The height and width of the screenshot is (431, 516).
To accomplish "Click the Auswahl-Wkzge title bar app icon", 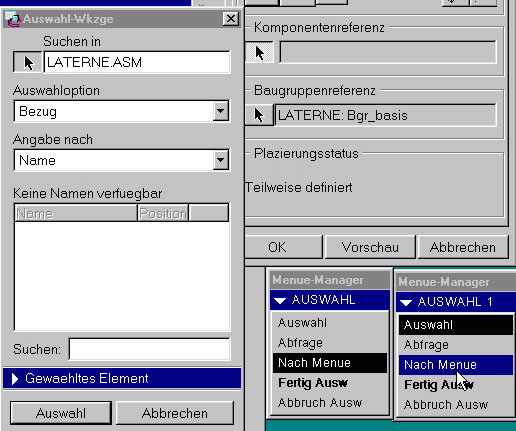I will tap(12, 19).
